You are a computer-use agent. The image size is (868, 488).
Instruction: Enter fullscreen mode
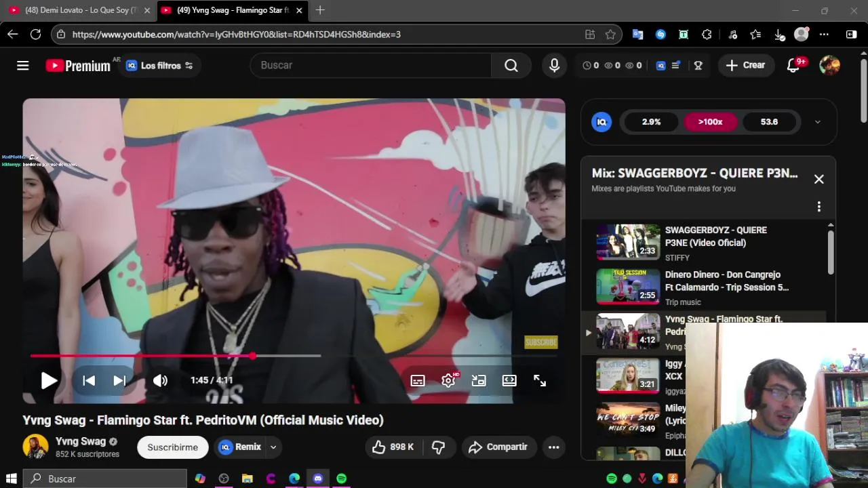pos(540,381)
